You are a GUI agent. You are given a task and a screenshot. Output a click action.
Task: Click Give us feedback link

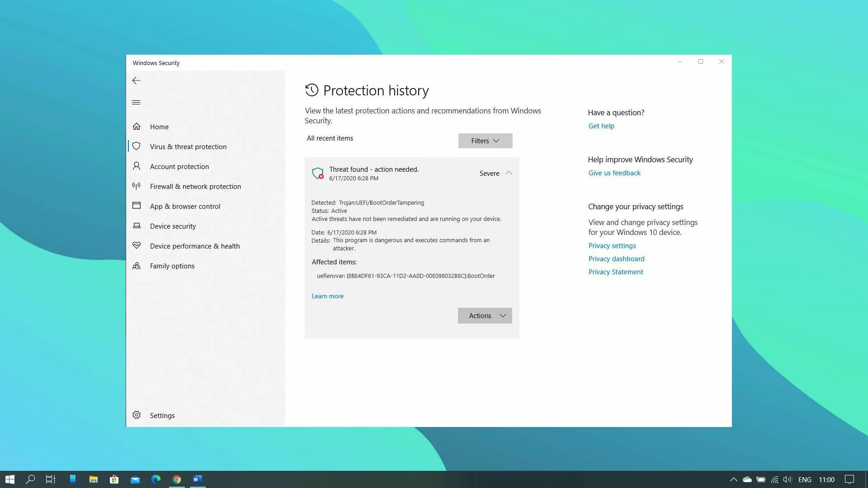click(614, 173)
